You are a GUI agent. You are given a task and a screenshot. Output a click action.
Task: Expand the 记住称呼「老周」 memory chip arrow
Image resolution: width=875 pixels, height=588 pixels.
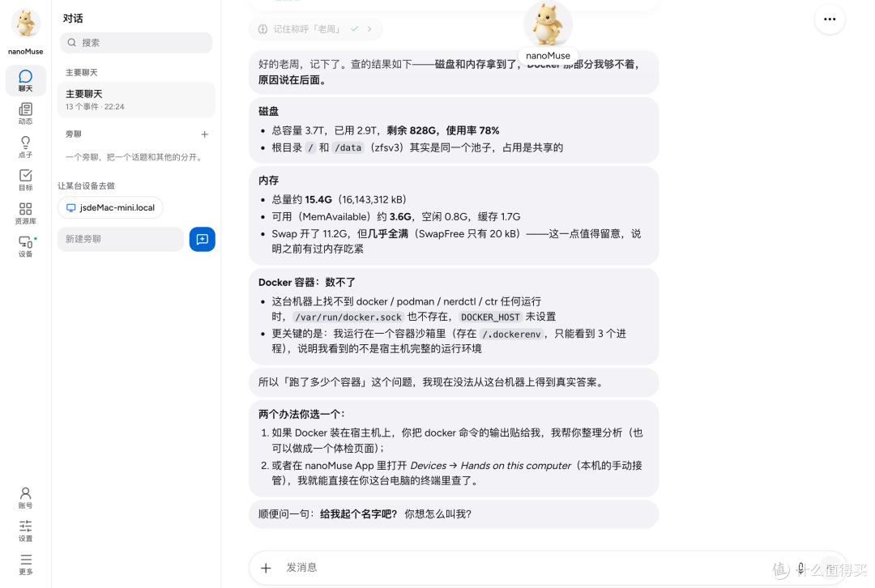[x=369, y=29]
